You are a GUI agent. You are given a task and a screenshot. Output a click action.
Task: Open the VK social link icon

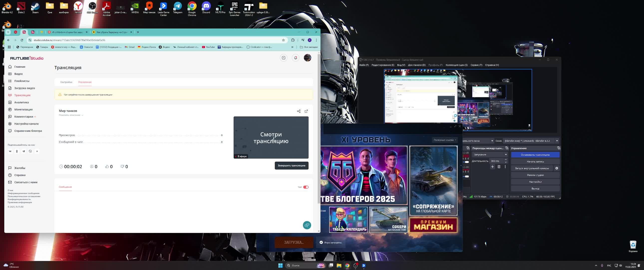click(x=10, y=151)
